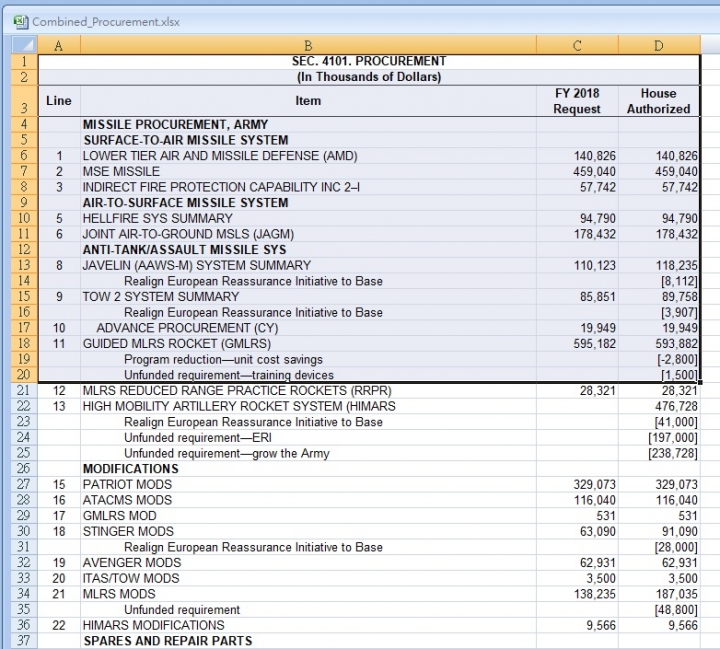
Task: Select column D header
Action: click(659, 45)
